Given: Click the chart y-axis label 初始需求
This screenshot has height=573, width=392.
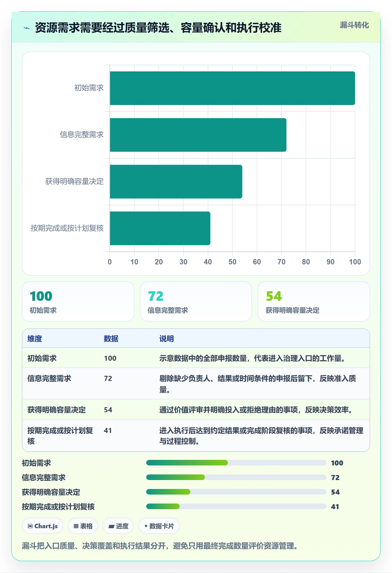Looking at the screenshot, I should coord(89,88).
